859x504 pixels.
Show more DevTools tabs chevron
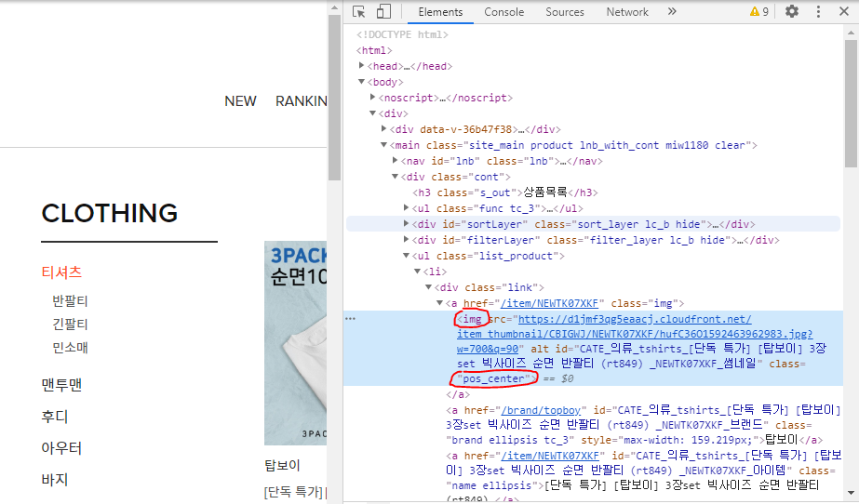click(672, 11)
